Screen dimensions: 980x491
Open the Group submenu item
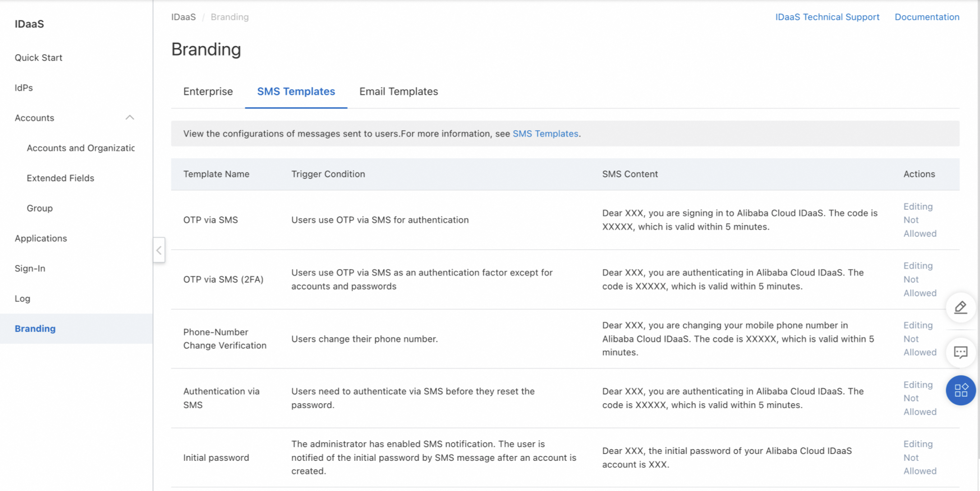40,208
